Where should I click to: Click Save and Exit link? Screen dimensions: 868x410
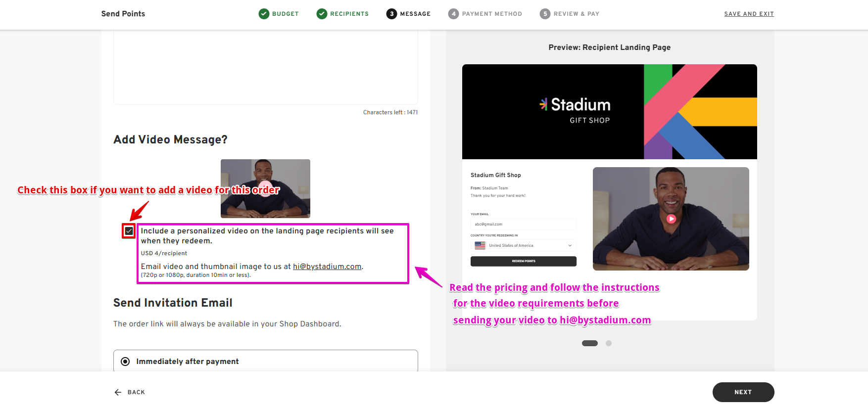[x=749, y=14]
